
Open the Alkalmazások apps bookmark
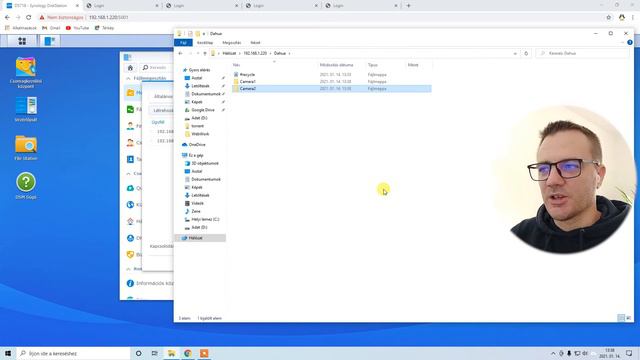[20, 28]
